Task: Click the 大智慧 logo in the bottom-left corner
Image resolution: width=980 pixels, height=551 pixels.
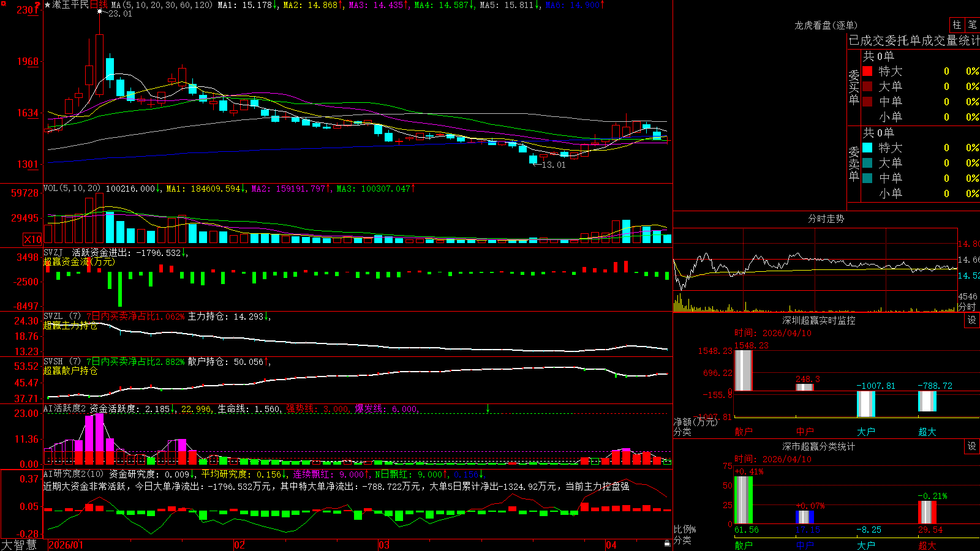Action: pyautogui.click(x=19, y=544)
